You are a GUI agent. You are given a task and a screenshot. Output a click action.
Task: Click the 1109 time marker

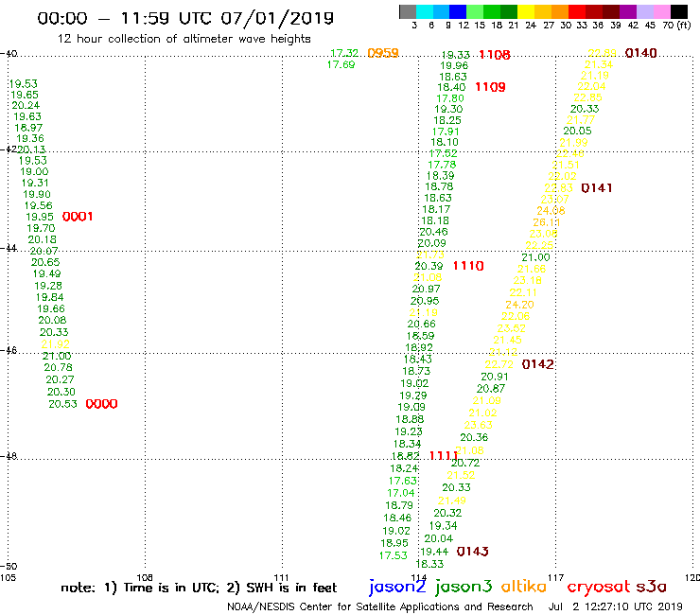tap(490, 87)
